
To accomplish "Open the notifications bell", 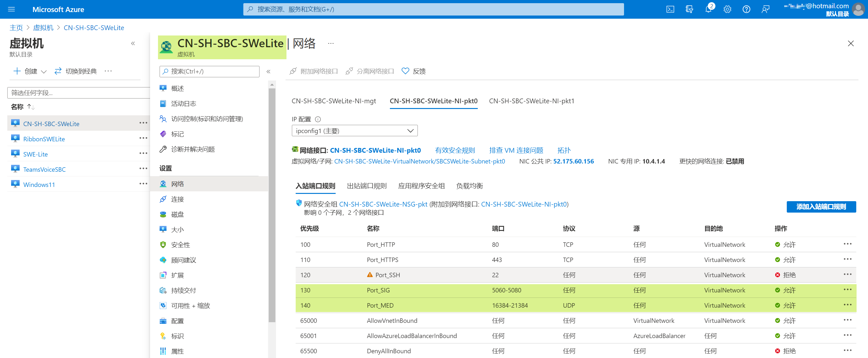I will pos(708,9).
